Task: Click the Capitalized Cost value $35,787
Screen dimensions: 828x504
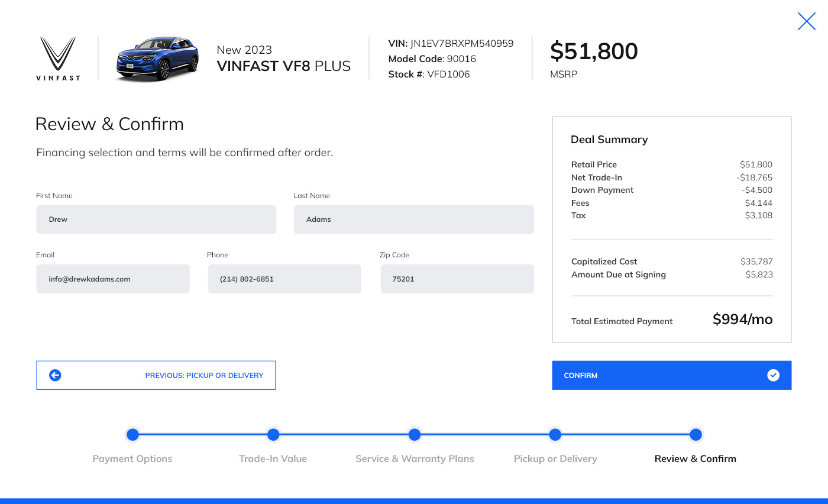Action: pyautogui.click(x=756, y=261)
